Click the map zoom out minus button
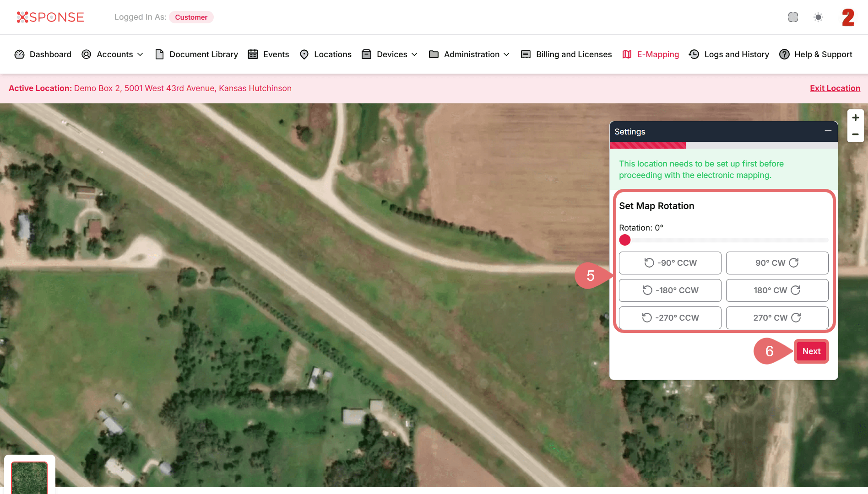Viewport: 868px width, 494px height. point(855,134)
